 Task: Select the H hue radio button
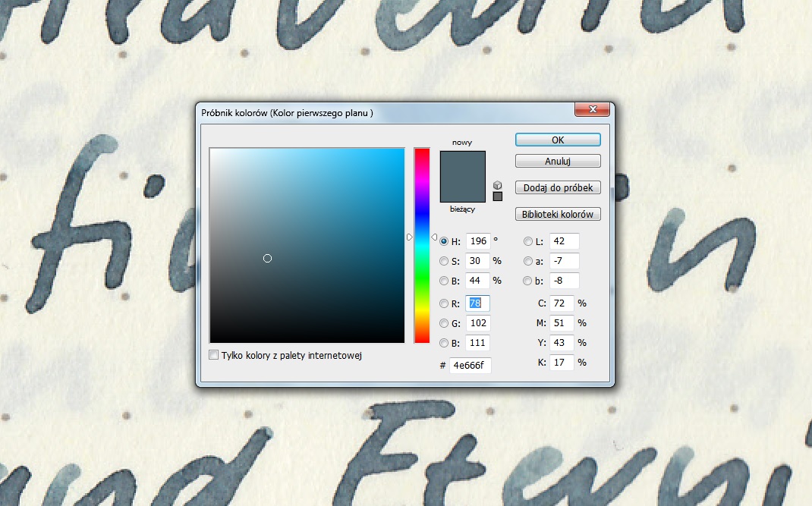pos(444,242)
